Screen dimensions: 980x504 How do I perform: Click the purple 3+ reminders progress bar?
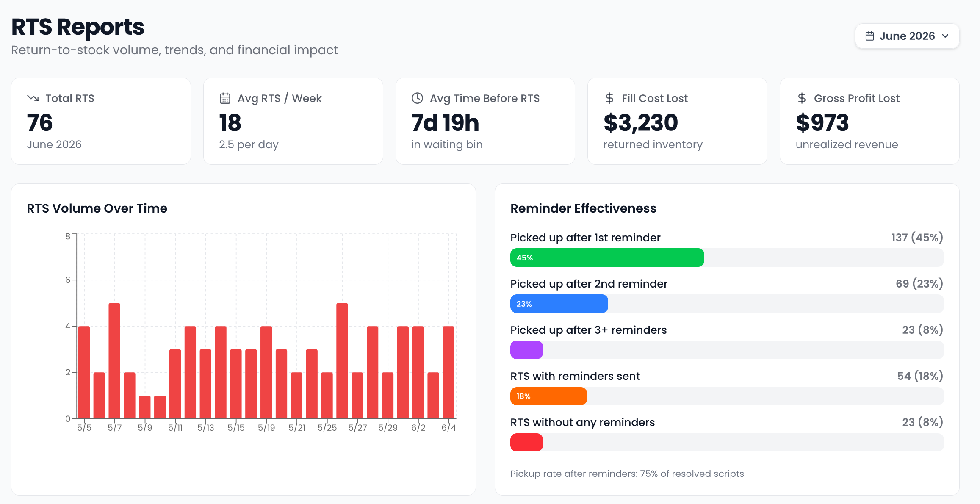click(x=526, y=350)
